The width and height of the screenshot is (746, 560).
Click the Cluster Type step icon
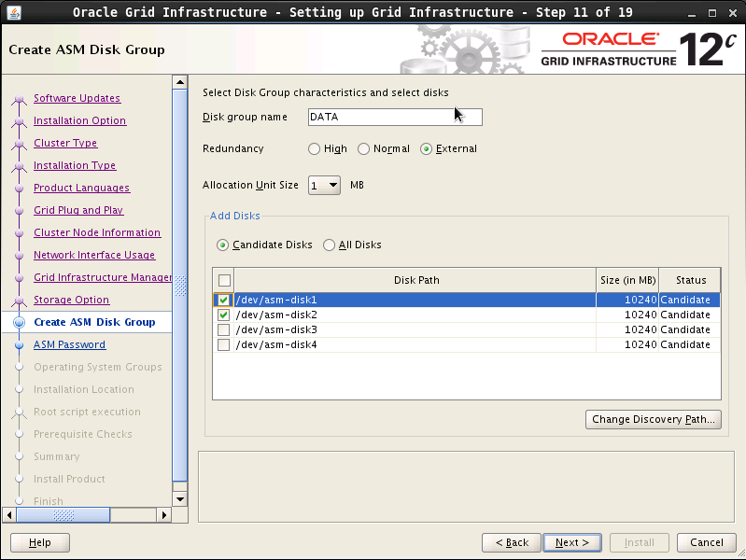(19, 144)
